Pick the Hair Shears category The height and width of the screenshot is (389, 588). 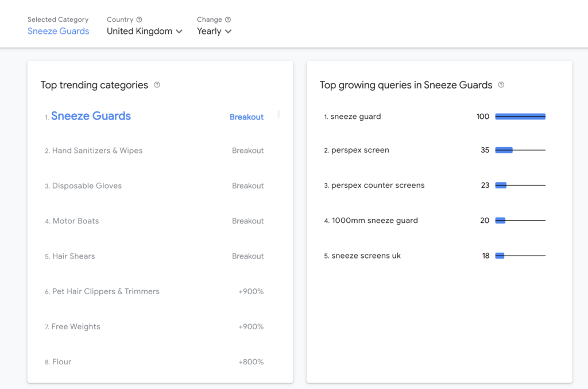coord(73,256)
